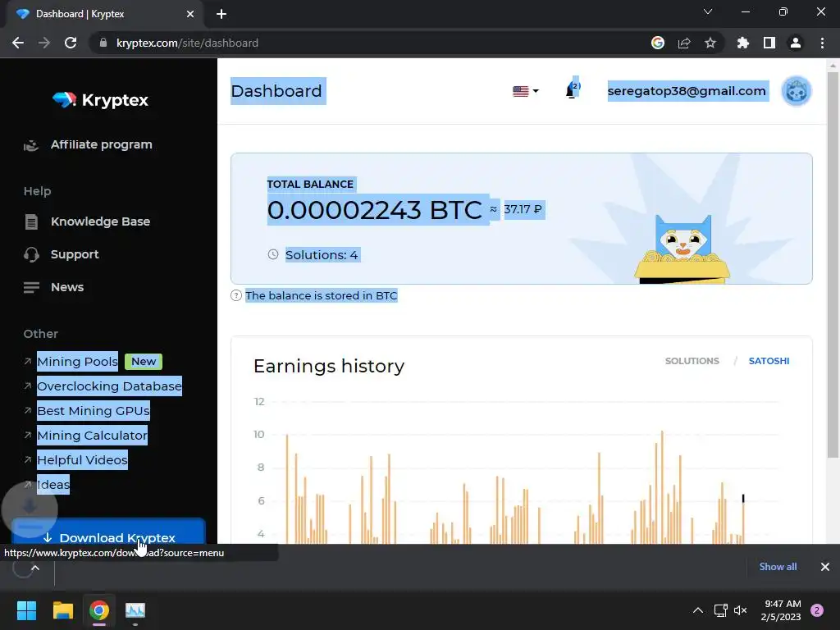
Task: Open a new browser tab
Action: [221, 14]
